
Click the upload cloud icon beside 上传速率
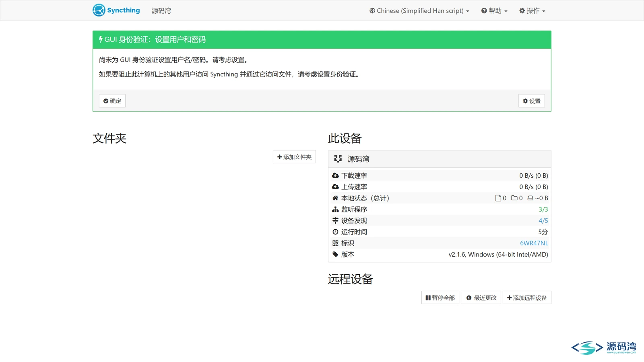tap(335, 187)
